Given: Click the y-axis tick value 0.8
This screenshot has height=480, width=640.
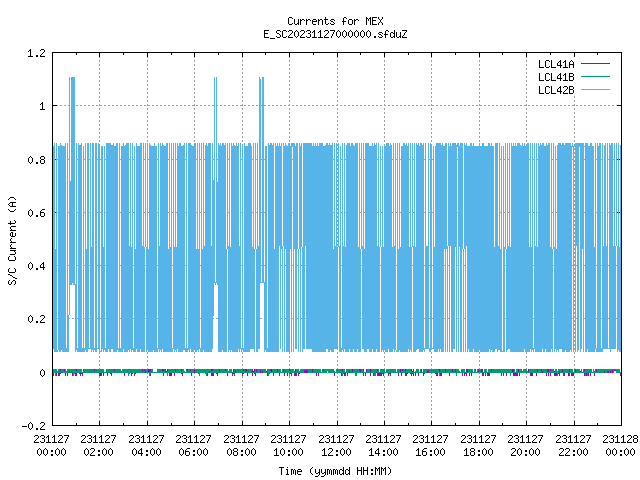Looking at the screenshot, I should point(36,160).
